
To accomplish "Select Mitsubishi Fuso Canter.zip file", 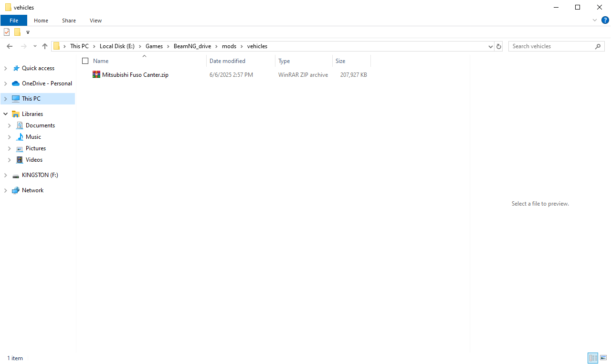I will click(135, 75).
